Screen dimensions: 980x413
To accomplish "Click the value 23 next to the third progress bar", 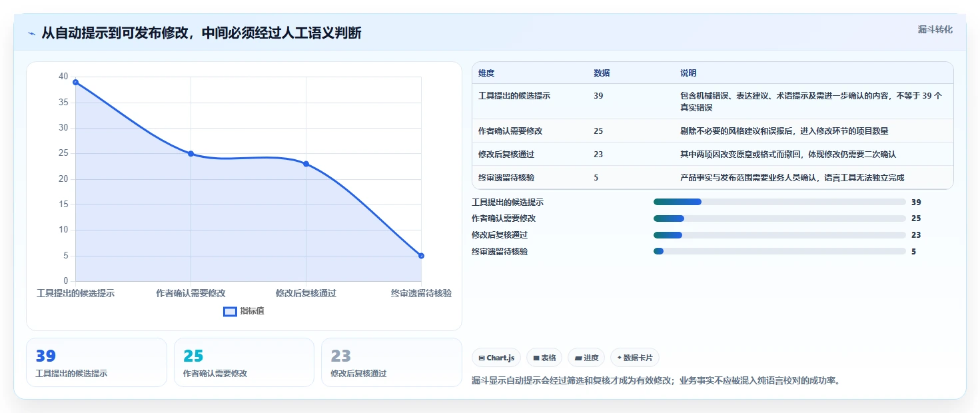I will click(916, 235).
